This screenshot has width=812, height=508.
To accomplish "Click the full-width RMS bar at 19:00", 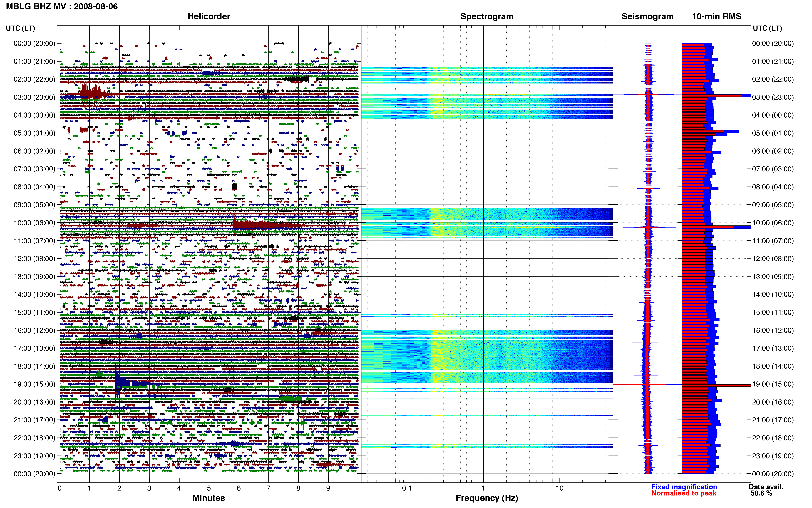I will pyautogui.click(x=716, y=385).
